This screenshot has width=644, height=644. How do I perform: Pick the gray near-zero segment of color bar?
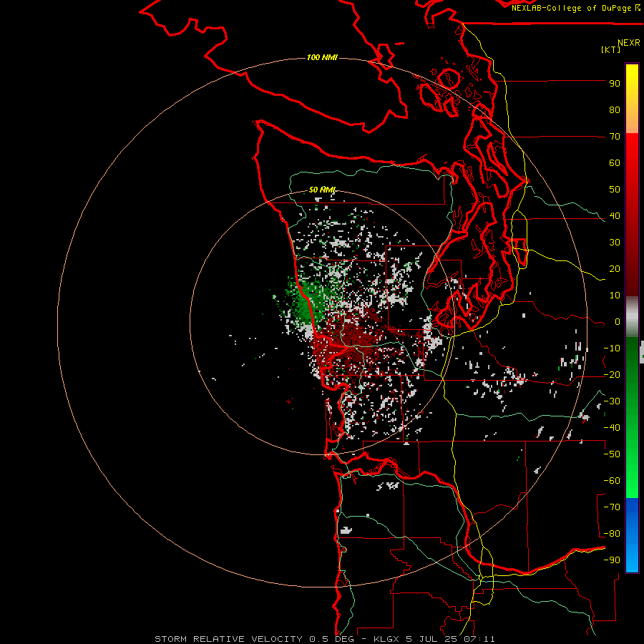[x=632, y=317]
